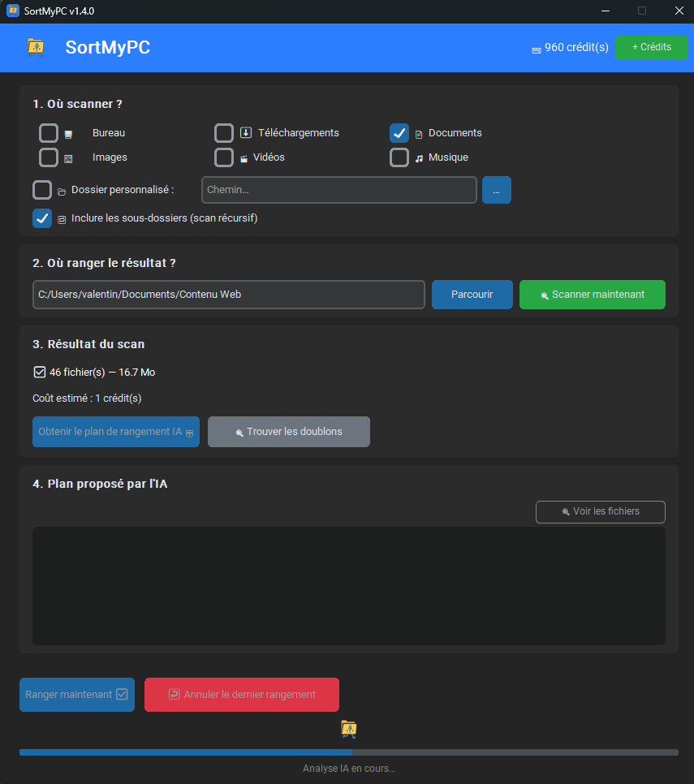Click the 1. Où scanner ? heading
694x784 pixels.
[77, 104]
